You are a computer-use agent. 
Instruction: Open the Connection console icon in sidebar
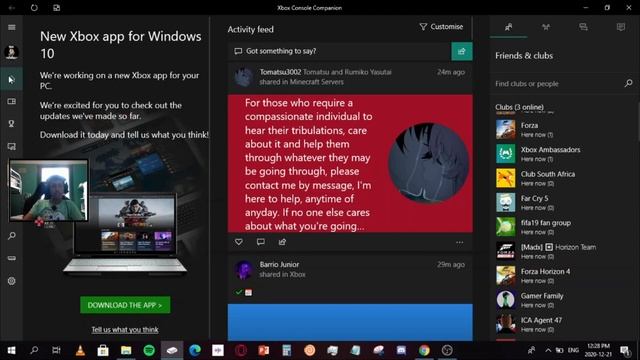(11, 258)
